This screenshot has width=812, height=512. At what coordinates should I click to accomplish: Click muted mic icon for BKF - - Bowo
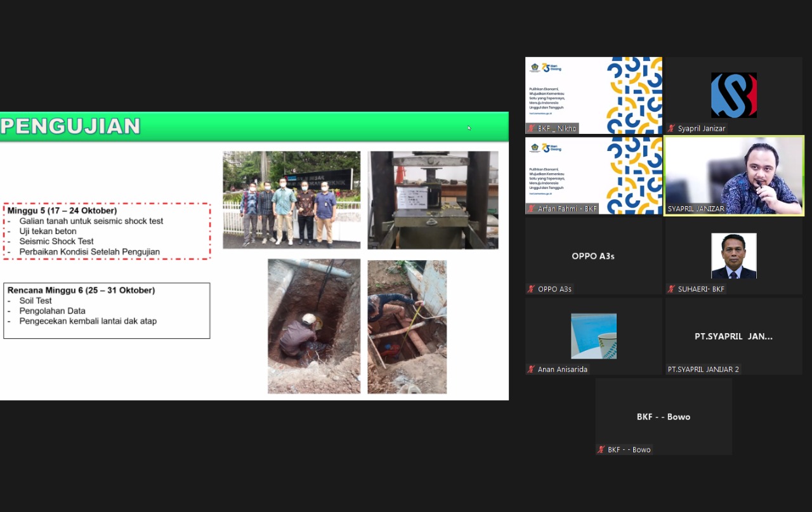tap(601, 450)
